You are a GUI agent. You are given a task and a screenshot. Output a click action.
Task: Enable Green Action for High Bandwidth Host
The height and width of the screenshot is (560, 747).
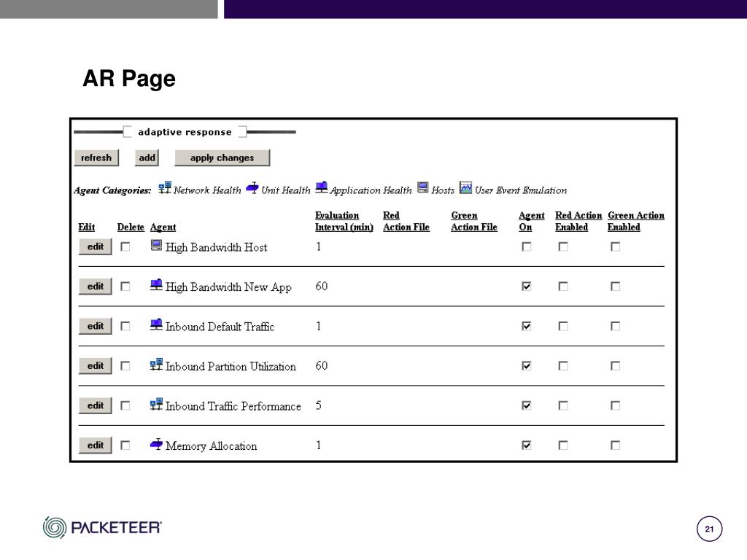pyautogui.click(x=616, y=246)
